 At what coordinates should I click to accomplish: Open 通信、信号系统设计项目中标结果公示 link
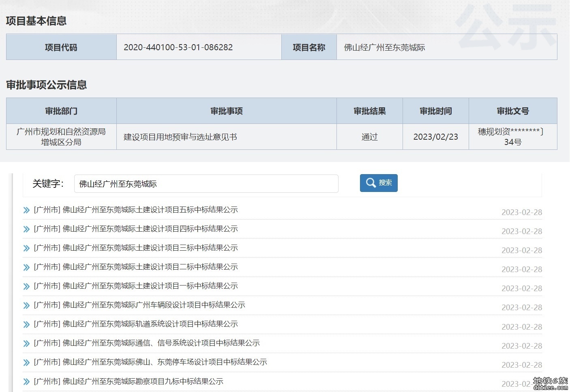pyautogui.click(x=147, y=343)
